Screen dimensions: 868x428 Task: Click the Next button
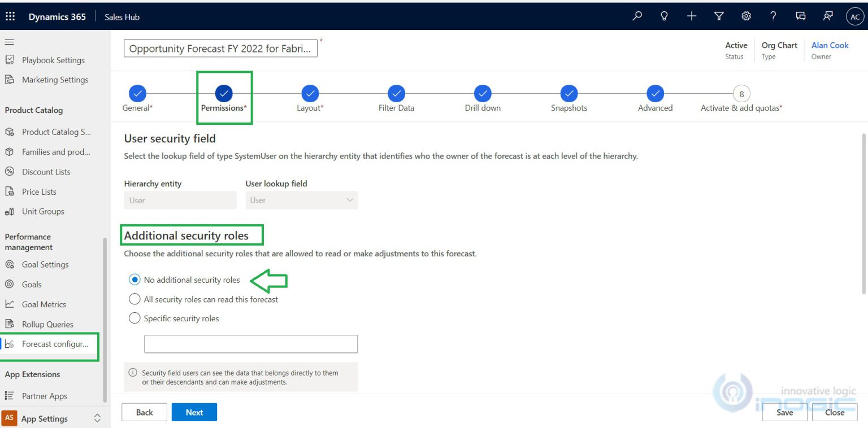[x=194, y=412]
